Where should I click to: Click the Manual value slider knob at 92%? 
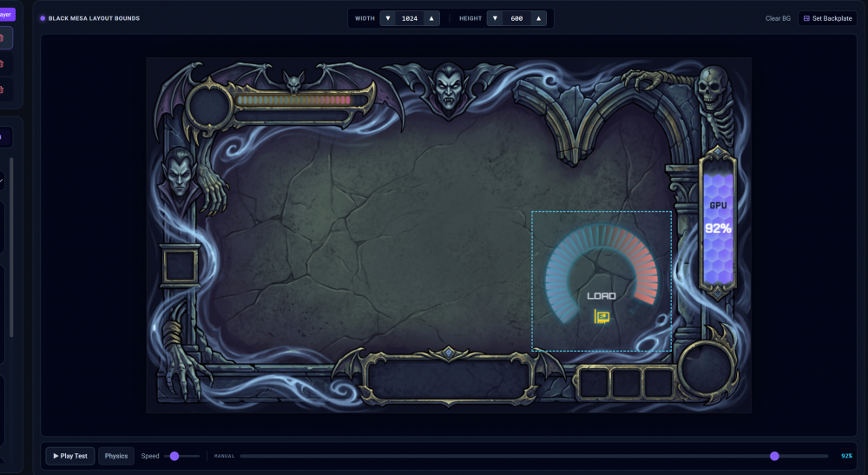tap(774, 456)
